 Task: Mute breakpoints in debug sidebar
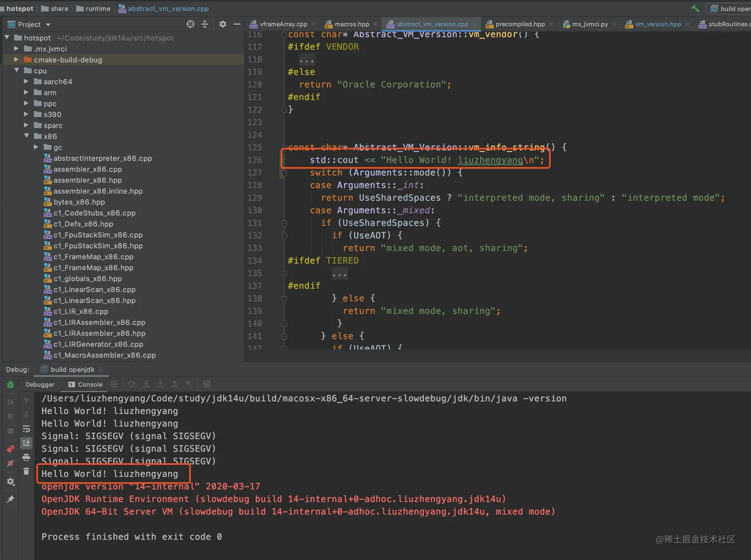tap(10, 463)
